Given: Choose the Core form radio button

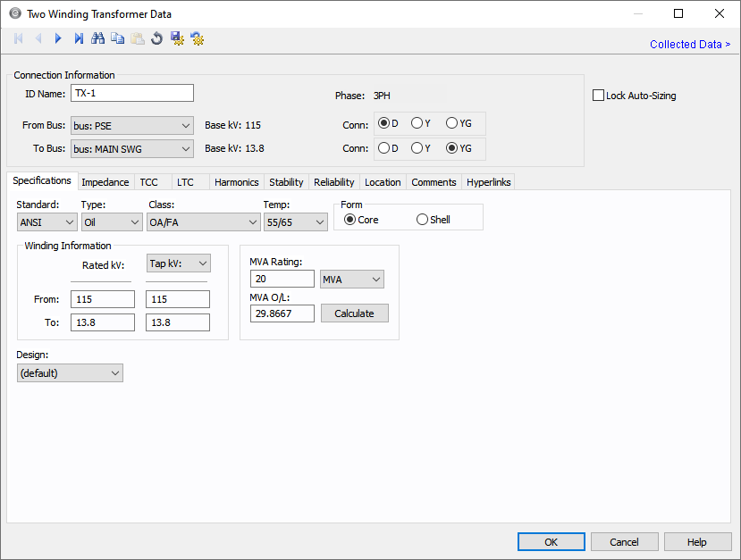Looking at the screenshot, I should click(349, 220).
